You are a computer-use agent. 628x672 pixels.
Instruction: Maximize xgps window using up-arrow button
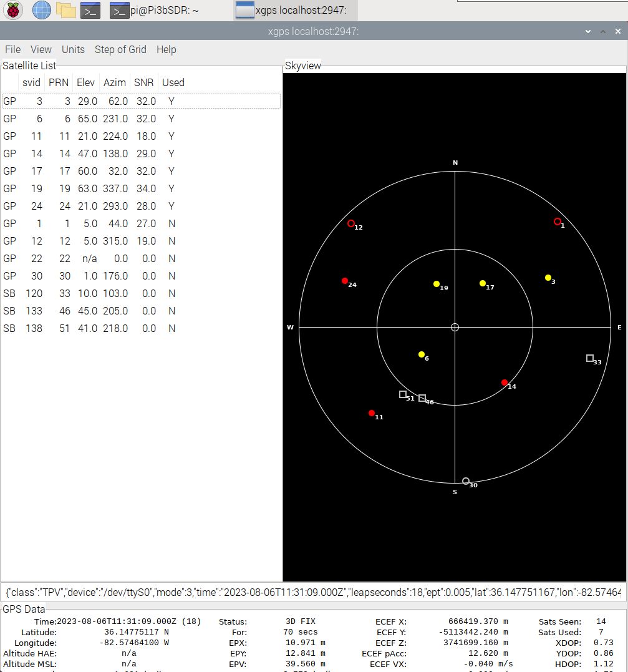pyautogui.click(x=602, y=31)
